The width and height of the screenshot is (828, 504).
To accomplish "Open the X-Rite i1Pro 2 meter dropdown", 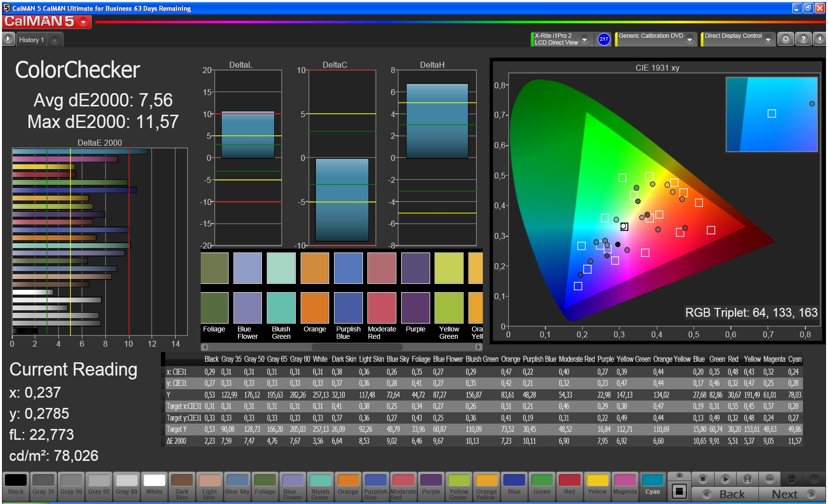I will 585,39.
